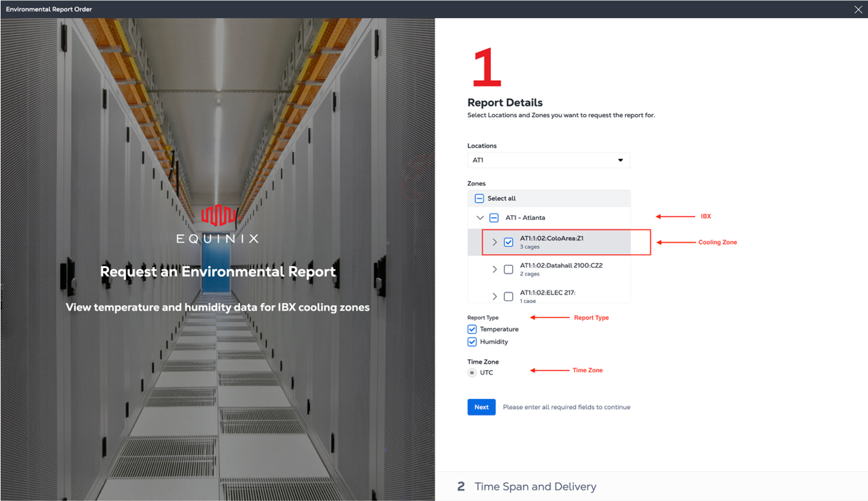868x501 pixels.
Task: Check the AT1:1:02:Datahall 2100:CZ2 checkbox
Action: click(x=508, y=269)
